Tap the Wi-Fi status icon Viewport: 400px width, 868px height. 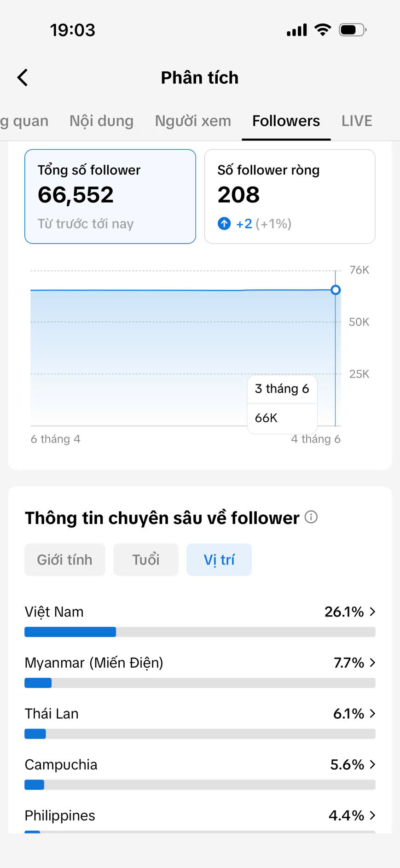click(323, 30)
